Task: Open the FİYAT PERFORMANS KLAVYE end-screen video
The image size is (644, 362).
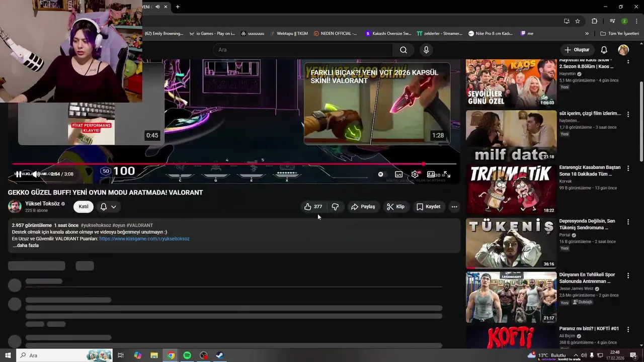Action: [91, 124]
